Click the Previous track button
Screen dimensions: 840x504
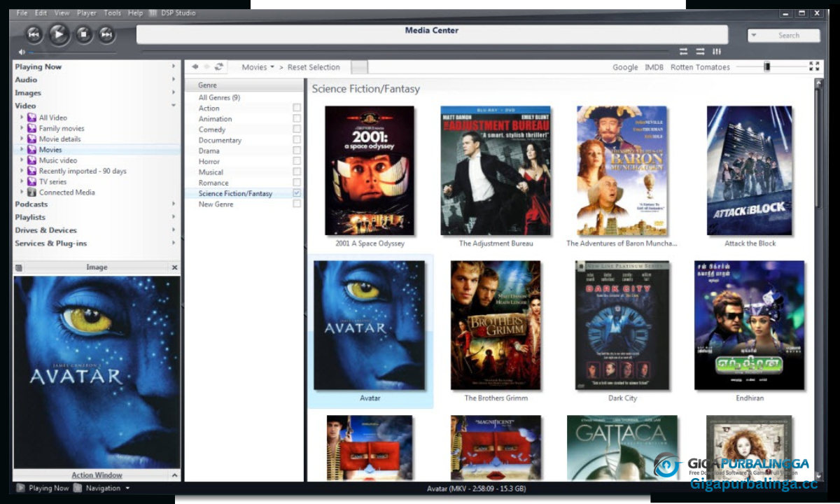coord(34,34)
